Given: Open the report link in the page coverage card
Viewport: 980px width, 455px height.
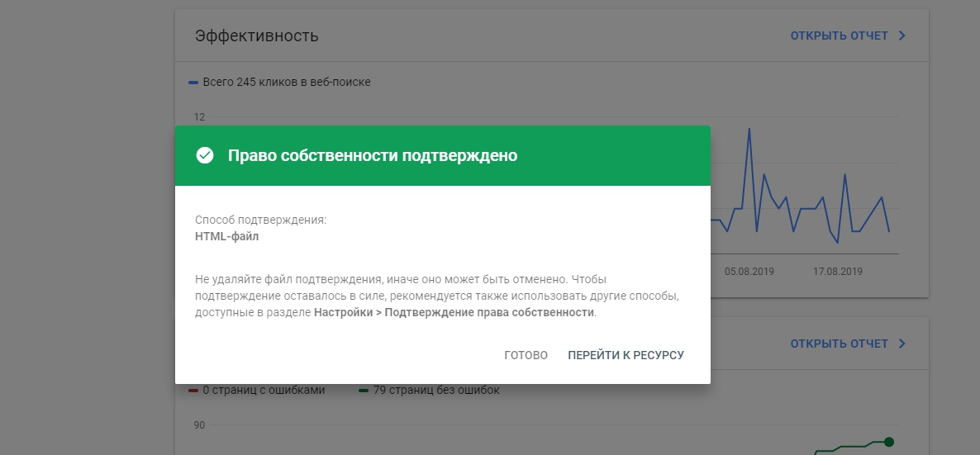Looking at the screenshot, I should 839,344.
